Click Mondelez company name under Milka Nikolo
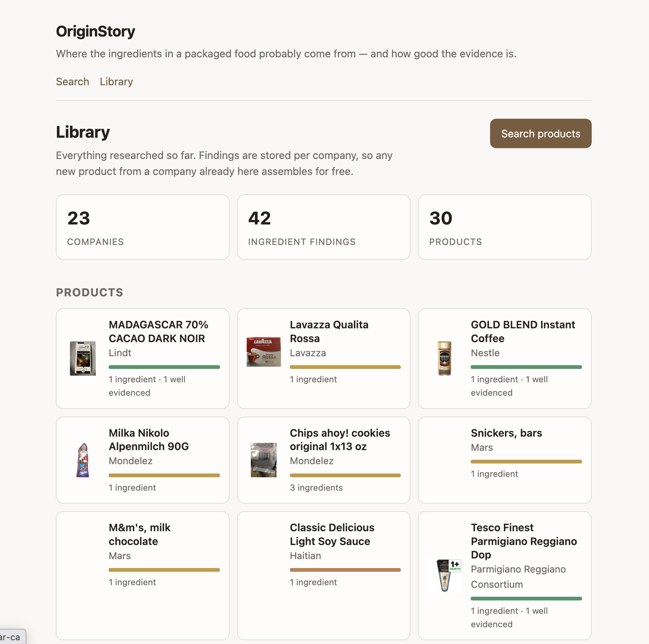The image size is (649, 644). click(130, 461)
